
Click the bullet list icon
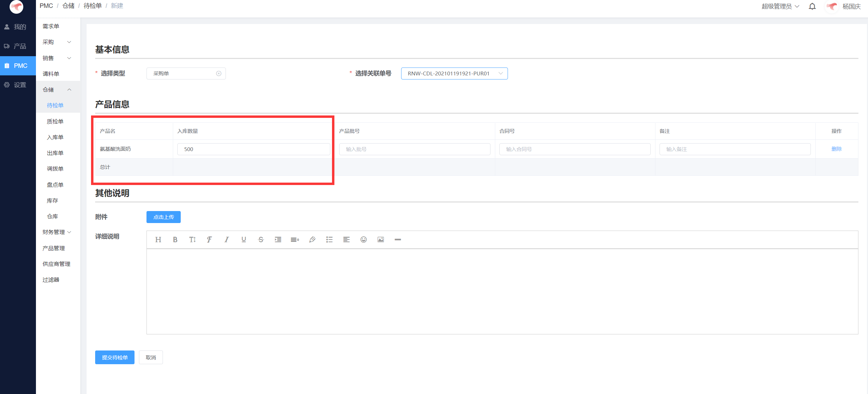329,239
